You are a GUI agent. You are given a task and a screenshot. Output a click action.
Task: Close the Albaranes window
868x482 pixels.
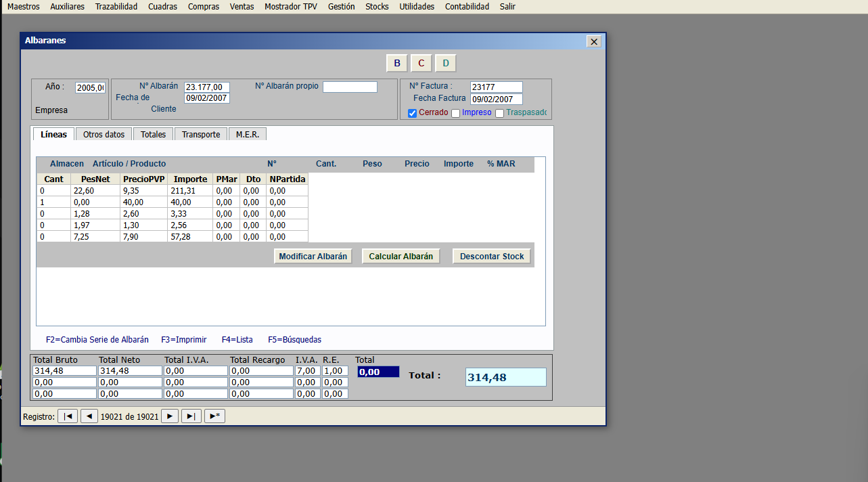pyautogui.click(x=594, y=41)
